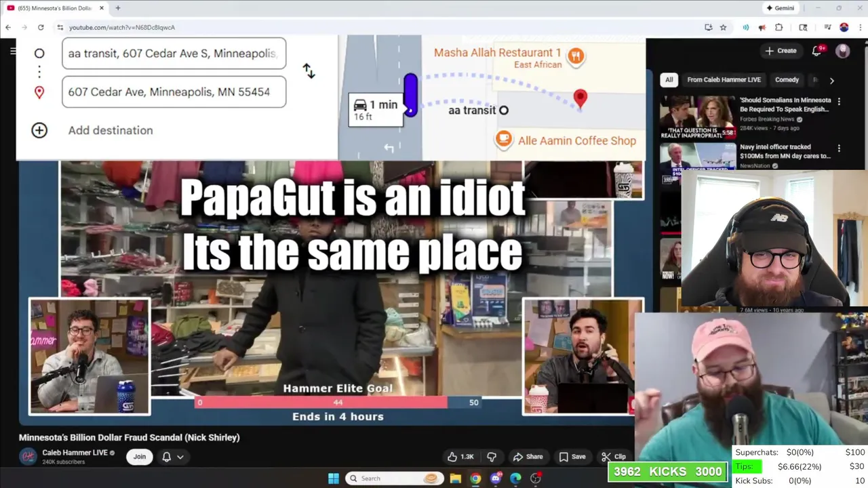The image size is (868, 488).
Task: Open the blue sound wave extension
Action: tap(746, 27)
